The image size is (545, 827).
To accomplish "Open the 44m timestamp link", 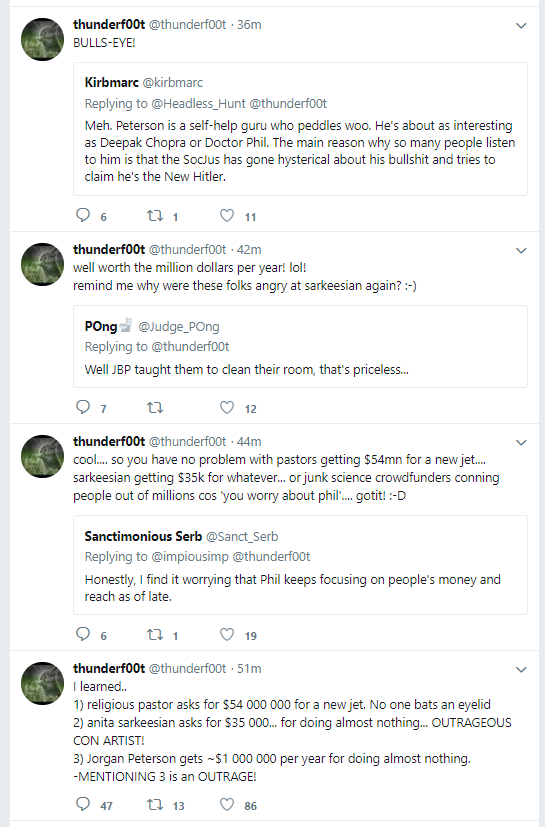I will [x=249, y=441].
